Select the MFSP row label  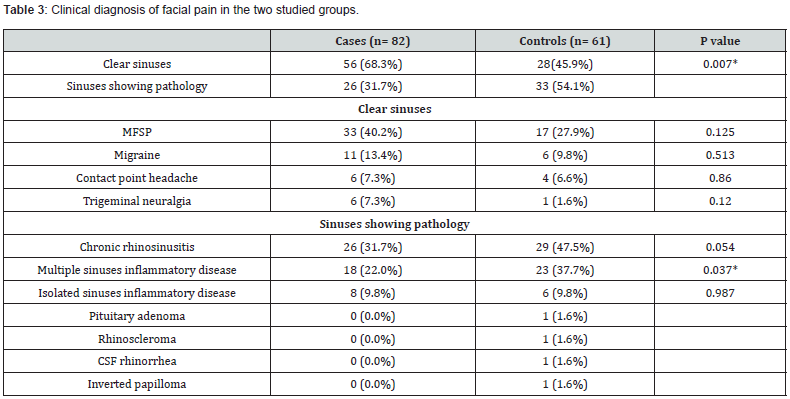click(137, 132)
